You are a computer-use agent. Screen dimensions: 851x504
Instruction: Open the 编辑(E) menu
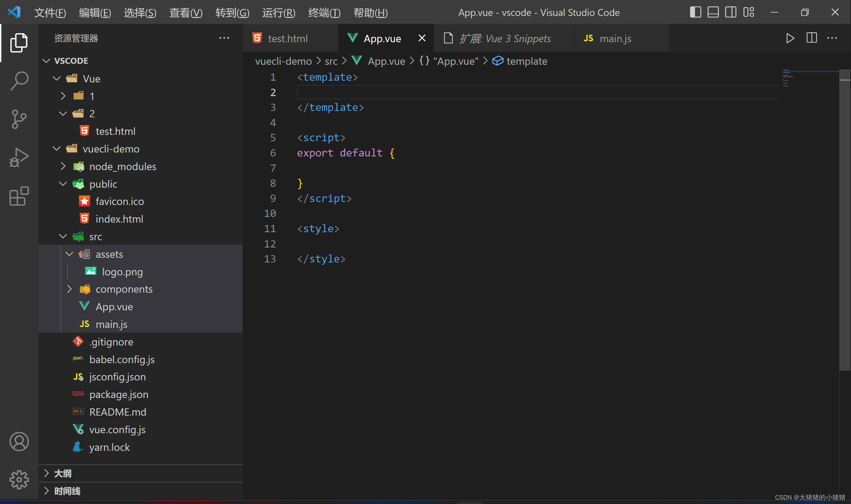click(95, 13)
